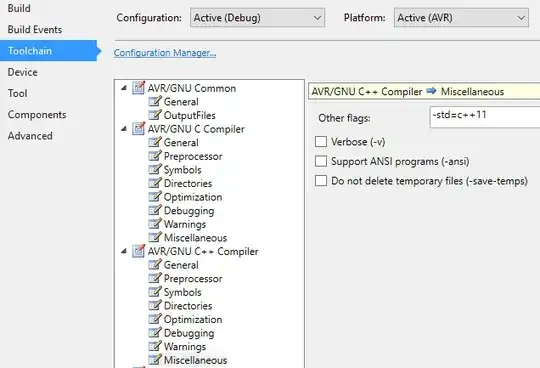
Task: Select General label under AVR/GNU C++ Compiler
Action: pyautogui.click(x=181, y=265)
